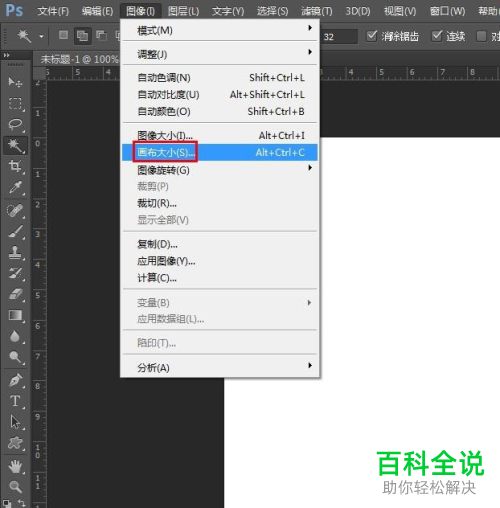Select the Magic Wand tool in toolbox
Viewport: 500px width, 508px height.
click(15, 145)
